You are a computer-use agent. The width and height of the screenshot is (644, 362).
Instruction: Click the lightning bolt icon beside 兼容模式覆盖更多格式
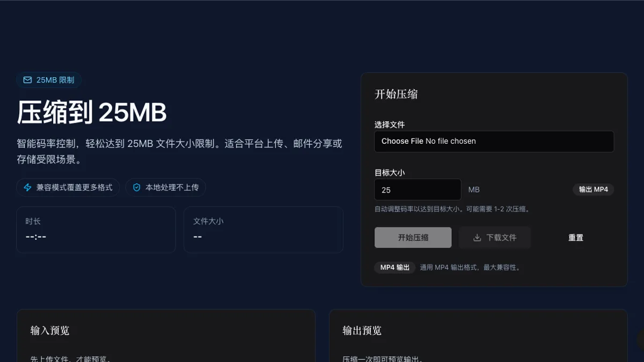click(28, 188)
